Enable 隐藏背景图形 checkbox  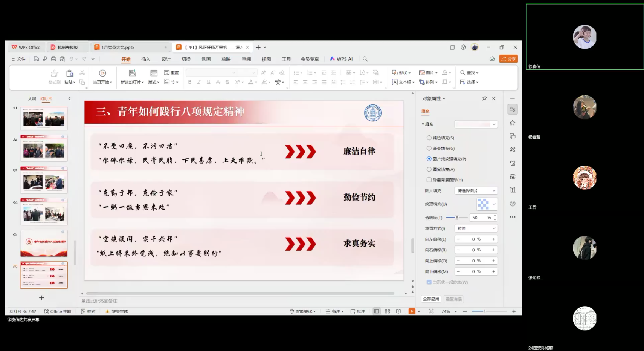point(429,180)
